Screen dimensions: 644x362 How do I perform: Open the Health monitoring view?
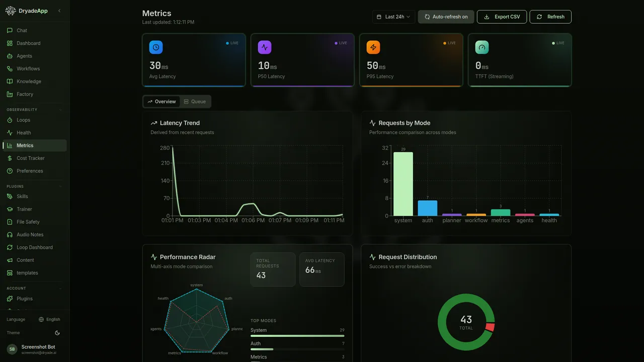click(x=23, y=132)
